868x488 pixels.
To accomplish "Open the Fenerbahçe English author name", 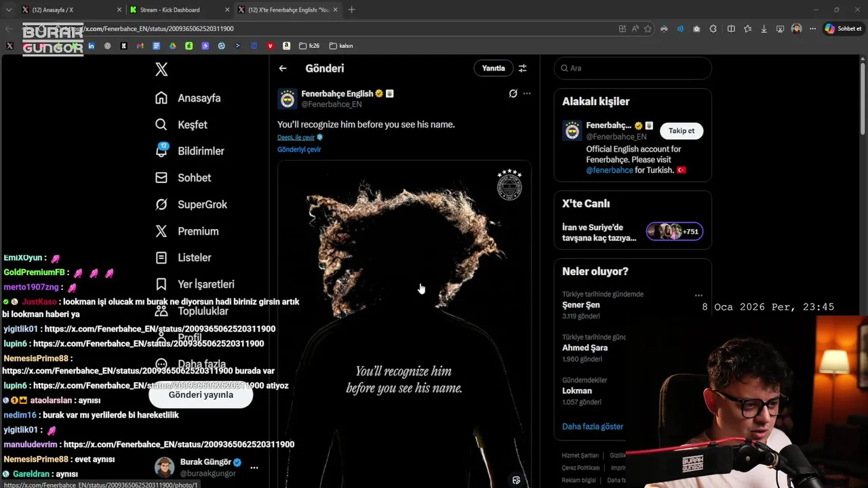I will (x=337, y=94).
